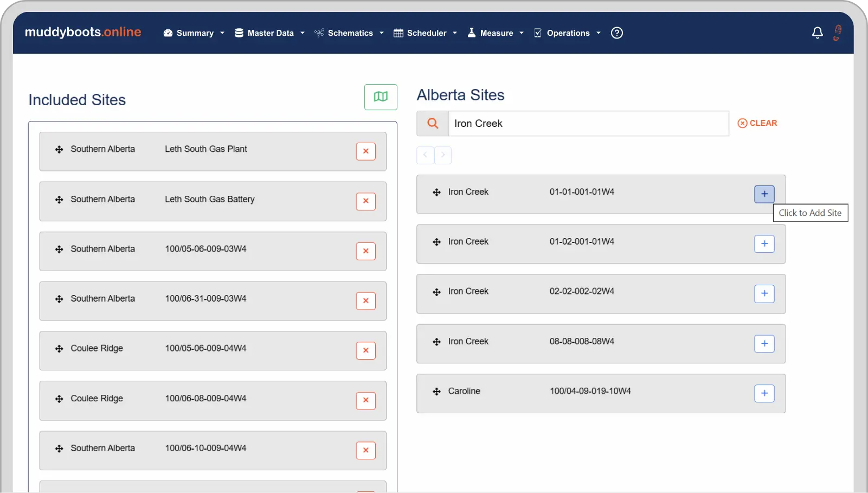Expand the Summary dropdown menu
868x493 pixels.
(194, 33)
